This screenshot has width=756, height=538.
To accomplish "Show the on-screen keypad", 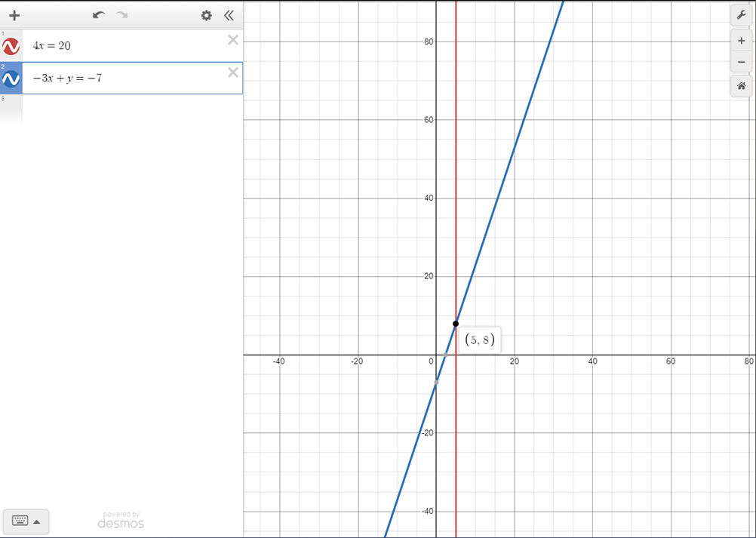I will click(x=20, y=521).
